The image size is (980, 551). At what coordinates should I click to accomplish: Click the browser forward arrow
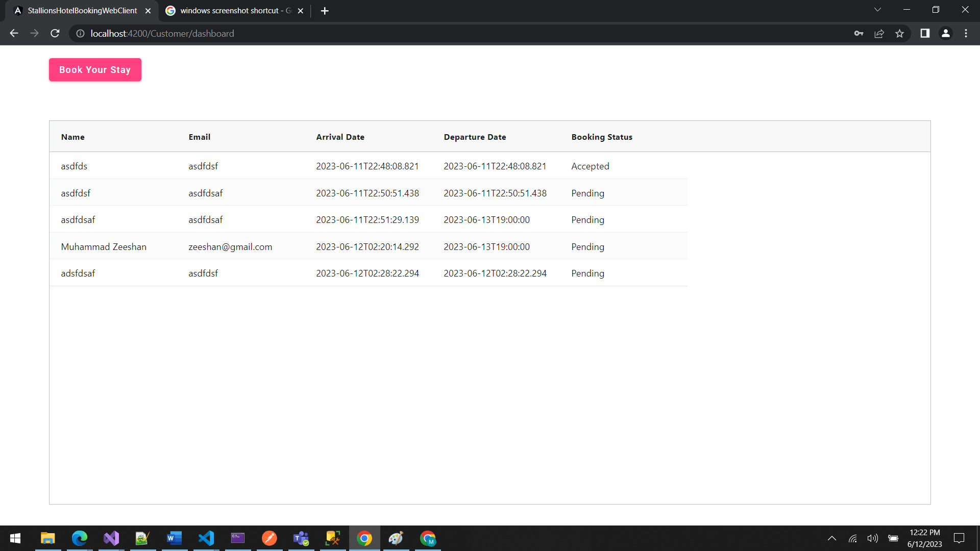(x=34, y=33)
